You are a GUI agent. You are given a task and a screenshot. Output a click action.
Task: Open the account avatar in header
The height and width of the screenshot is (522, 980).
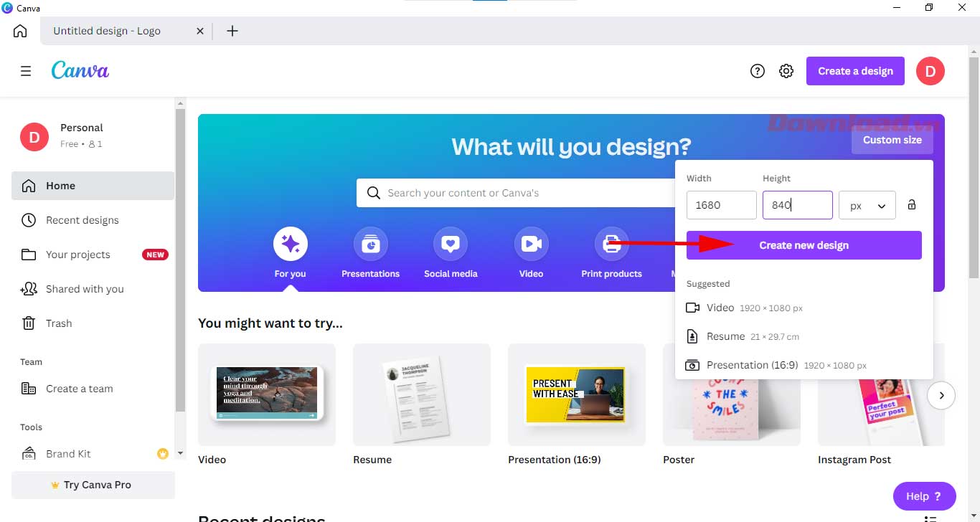click(x=930, y=71)
